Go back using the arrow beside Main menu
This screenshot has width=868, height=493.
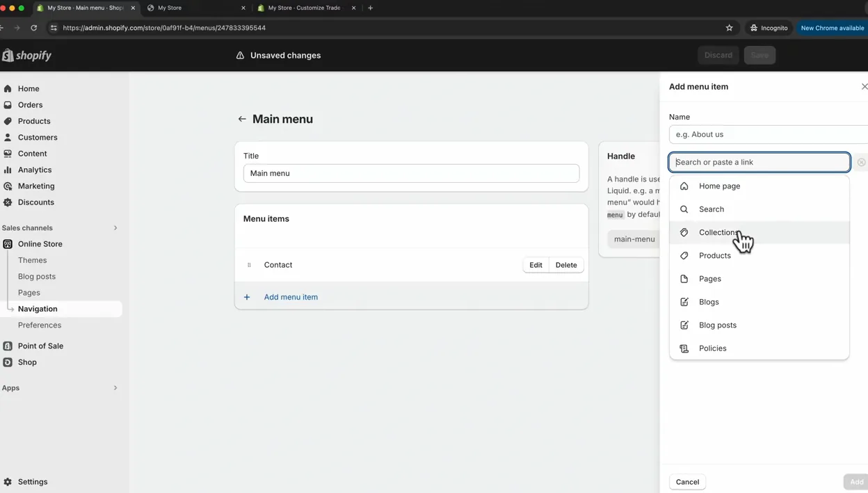(242, 119)
